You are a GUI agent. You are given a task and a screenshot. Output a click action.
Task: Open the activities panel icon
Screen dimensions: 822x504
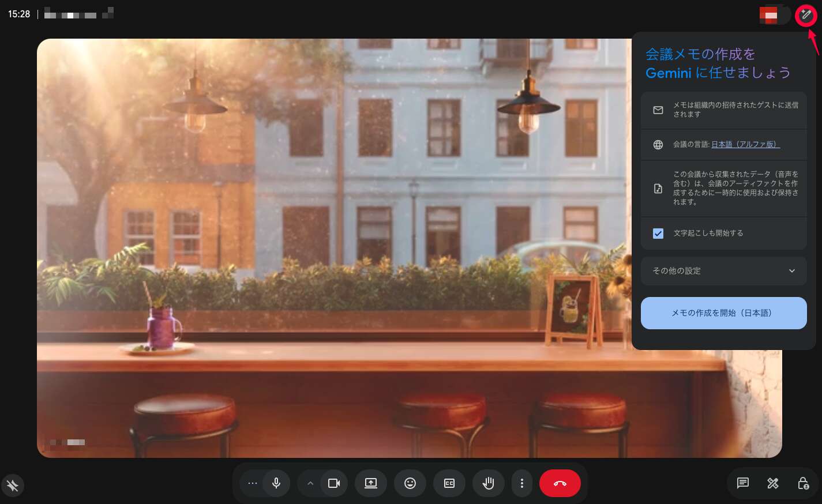[x=773, y=483]
